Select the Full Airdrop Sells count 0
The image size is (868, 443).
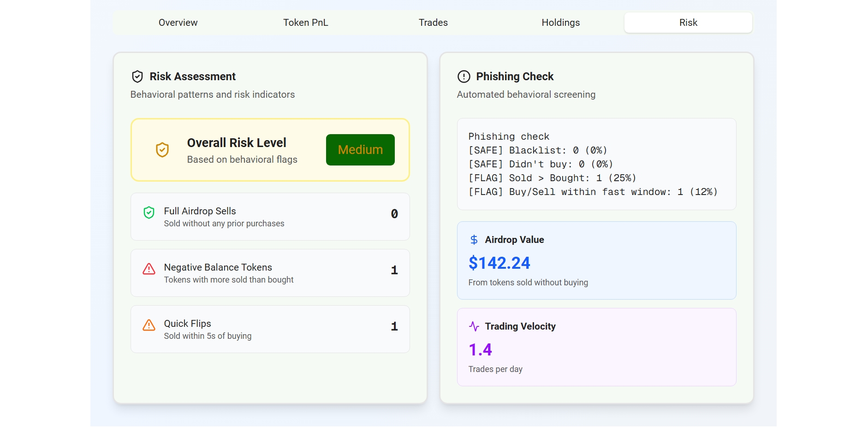[x=394, y=214]
